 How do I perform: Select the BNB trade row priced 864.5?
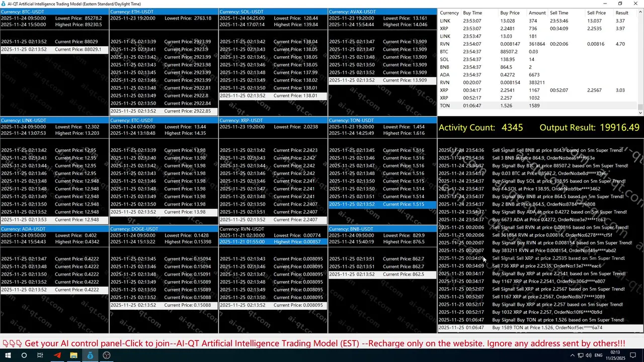click(537, 67)
